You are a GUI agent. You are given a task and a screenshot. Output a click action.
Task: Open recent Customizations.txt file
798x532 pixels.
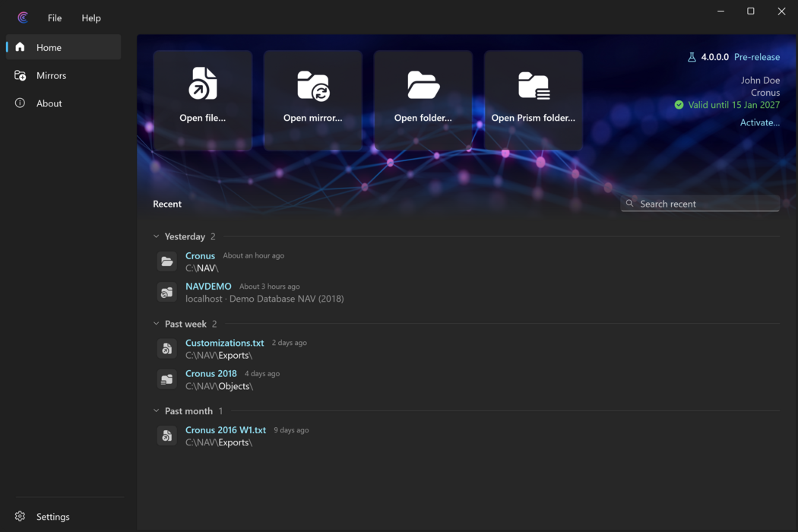(x=224, y=343)
